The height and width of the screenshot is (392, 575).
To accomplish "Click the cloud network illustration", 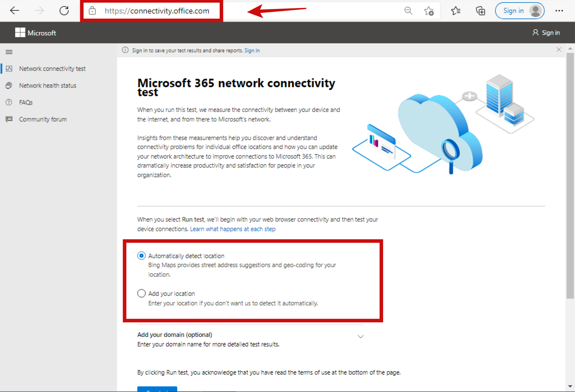I will coord(443,124).
